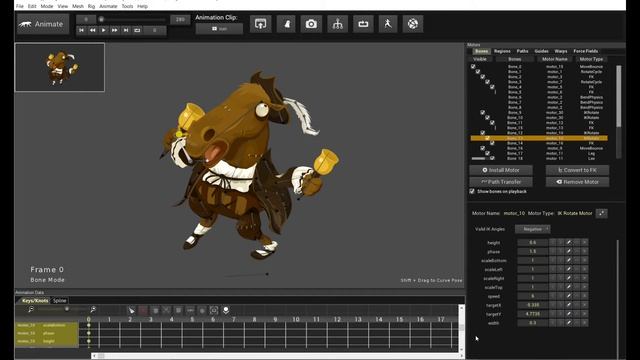Click the targetY value field
Screen dimensions: 640x360
coord(533,314)
